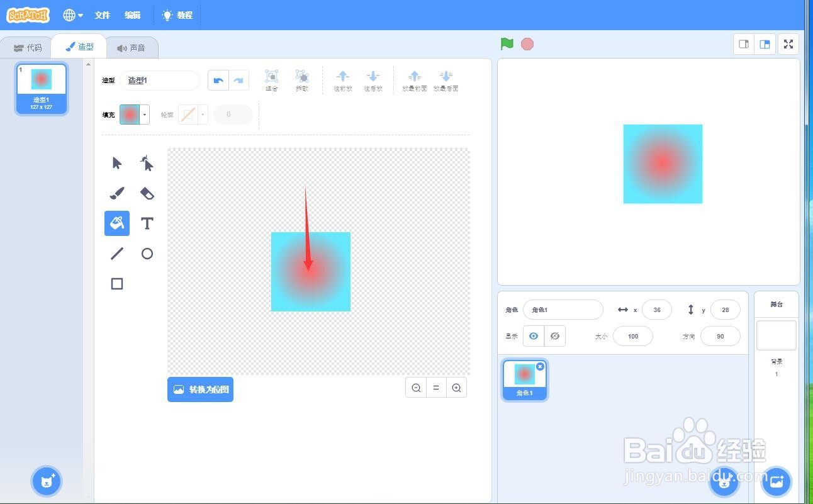The height and width of the screenshot is (504, 813).
Task: Select the 造型1 costume thumbnail
Action: click(42, 89)
